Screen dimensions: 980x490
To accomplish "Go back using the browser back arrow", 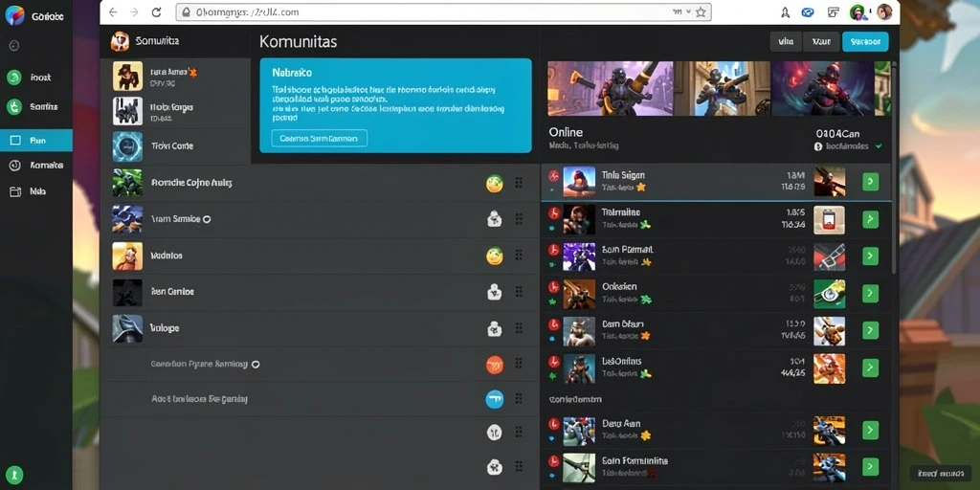I will [113, 11].
